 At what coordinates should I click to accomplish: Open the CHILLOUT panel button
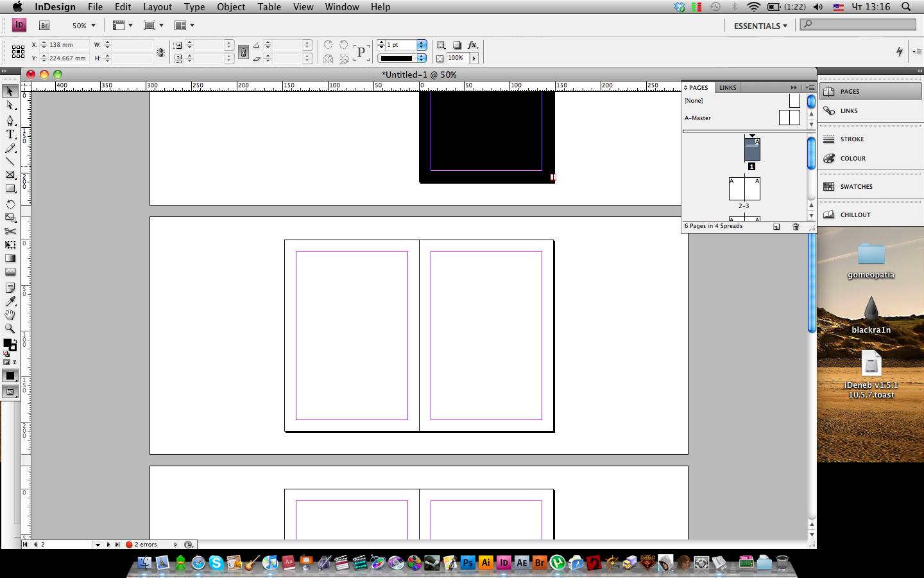(x=871, y=215)
